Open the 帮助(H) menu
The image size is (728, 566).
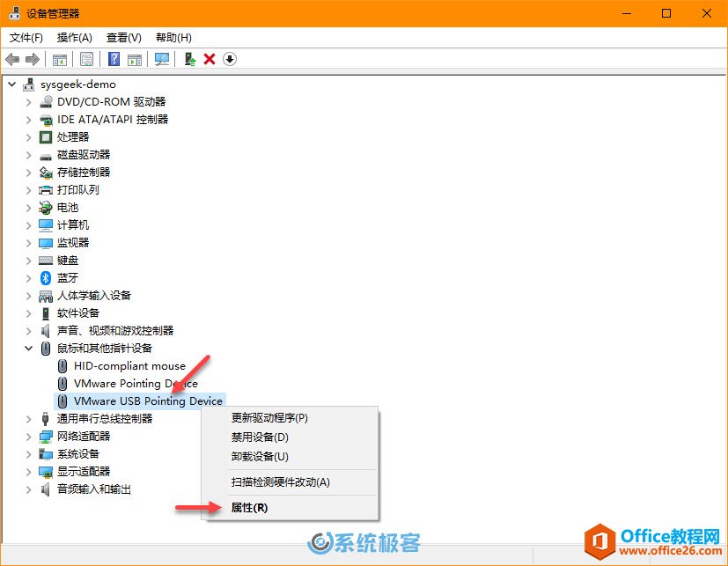[x=173, y=38]
